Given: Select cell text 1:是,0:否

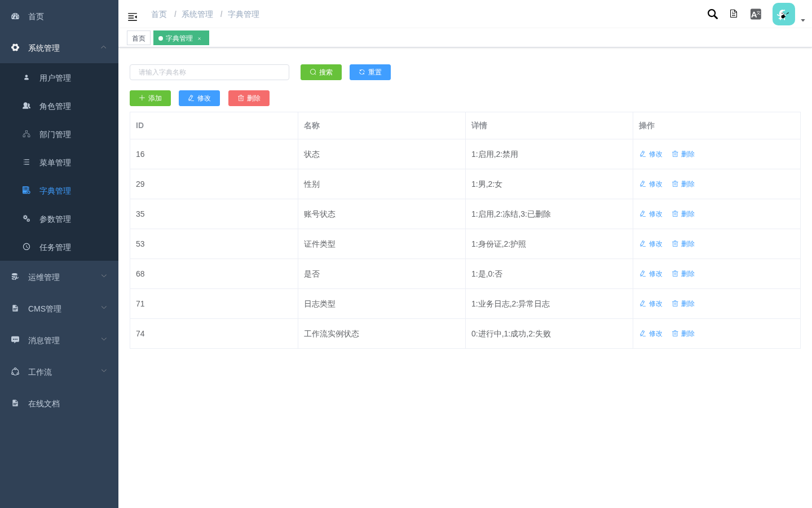Looking at the screenshot, I should [487, 274].
